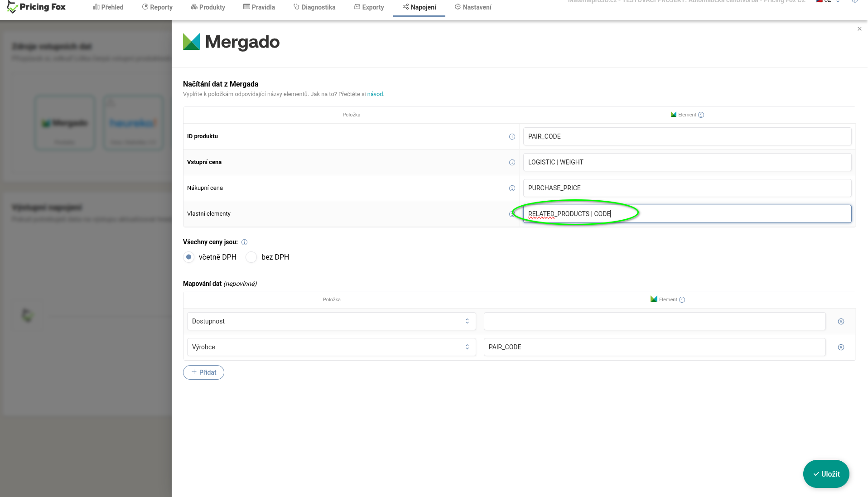The width and height of the screenshot is (868, 497).
Task: Remove the Dostupnost mapping row
Action: pos(841,322)
